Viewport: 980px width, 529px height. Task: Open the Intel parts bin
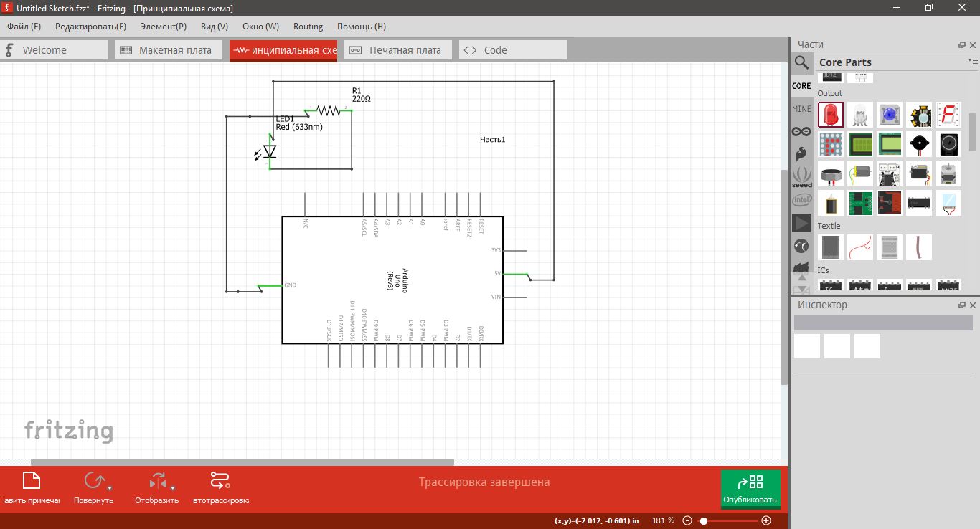click(x=801, y=200)
